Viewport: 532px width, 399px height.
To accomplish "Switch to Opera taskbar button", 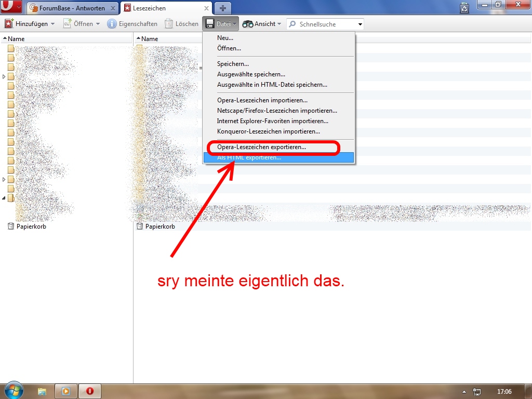I will (90, 391).
